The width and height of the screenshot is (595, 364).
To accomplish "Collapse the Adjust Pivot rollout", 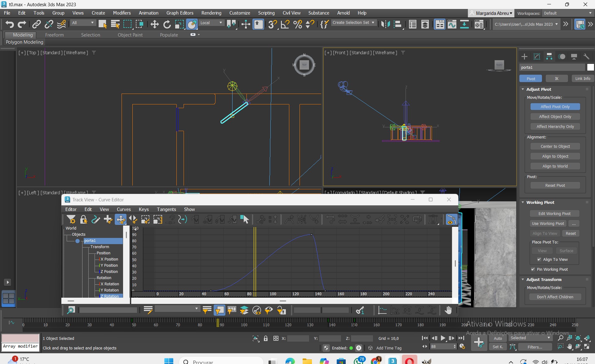I will tap(539, 89).
